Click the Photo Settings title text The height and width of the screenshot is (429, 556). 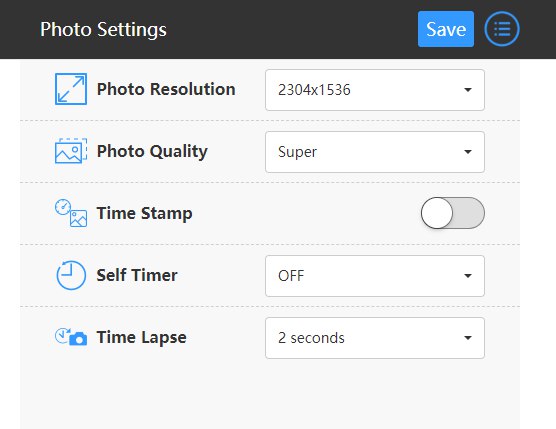click(x=103, y=29)
